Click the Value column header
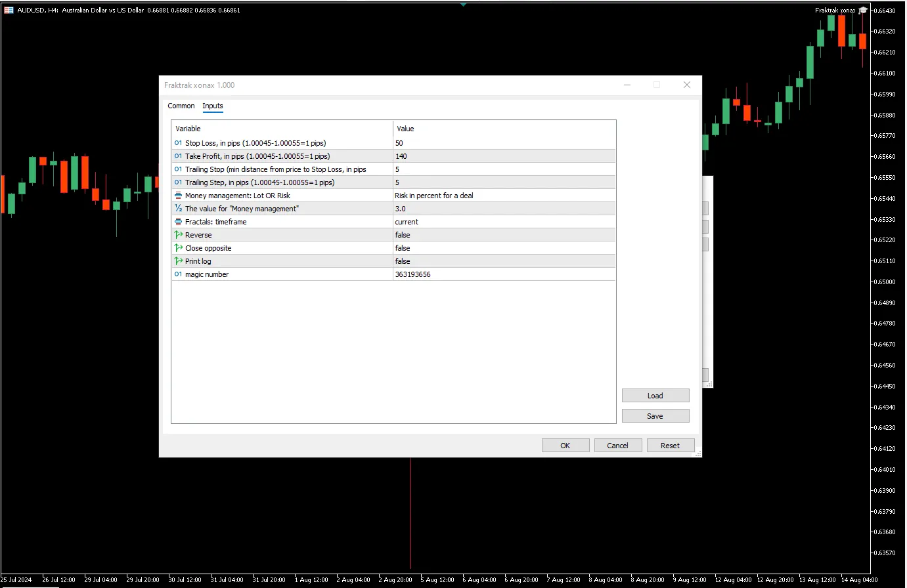Viewport: 907px width, 588px height. click(504, 129)
